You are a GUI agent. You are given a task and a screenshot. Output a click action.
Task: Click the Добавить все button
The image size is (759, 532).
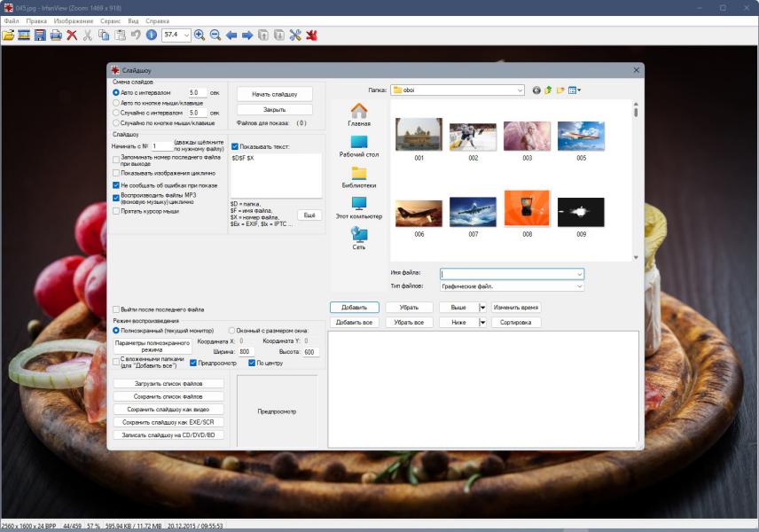pos(354,323)
